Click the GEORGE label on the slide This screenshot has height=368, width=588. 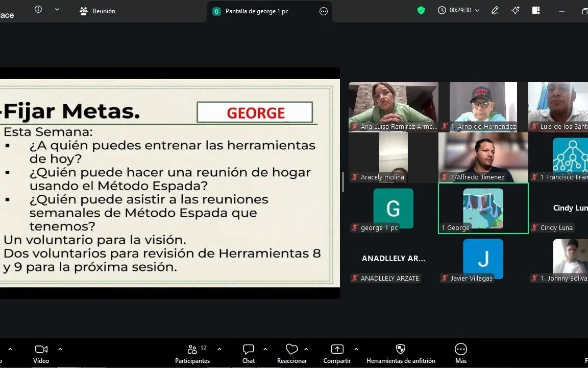coord(255,112)
